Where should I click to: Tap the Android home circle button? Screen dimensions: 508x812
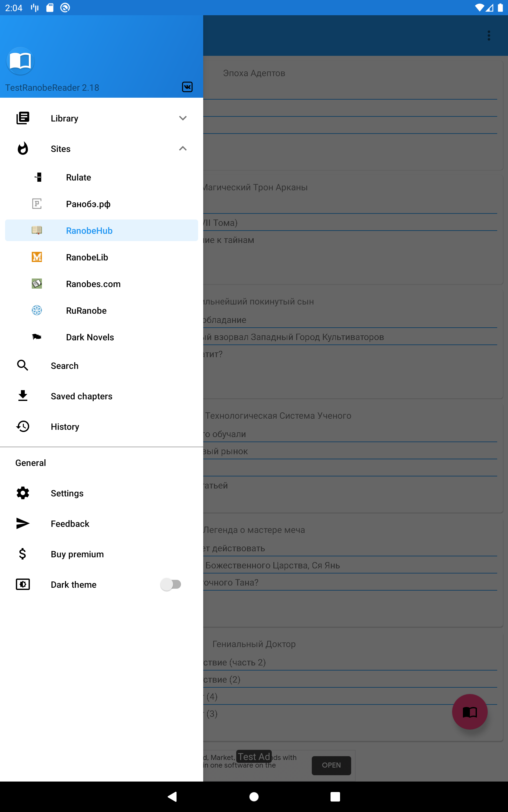(254, 796)
